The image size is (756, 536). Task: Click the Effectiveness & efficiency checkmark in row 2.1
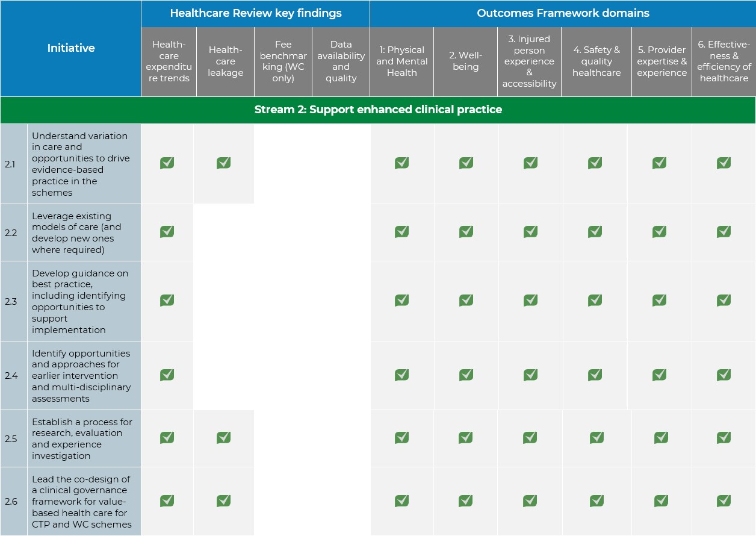point(724,163)
